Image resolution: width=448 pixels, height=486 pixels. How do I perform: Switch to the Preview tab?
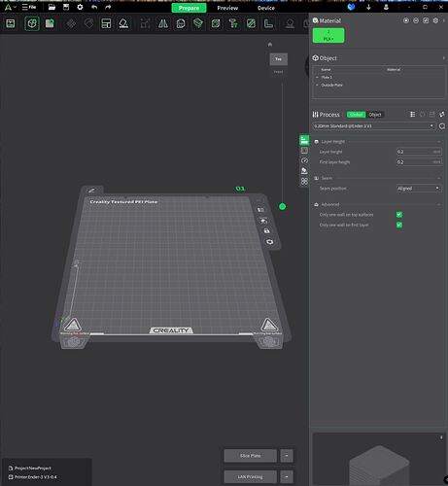227,8
